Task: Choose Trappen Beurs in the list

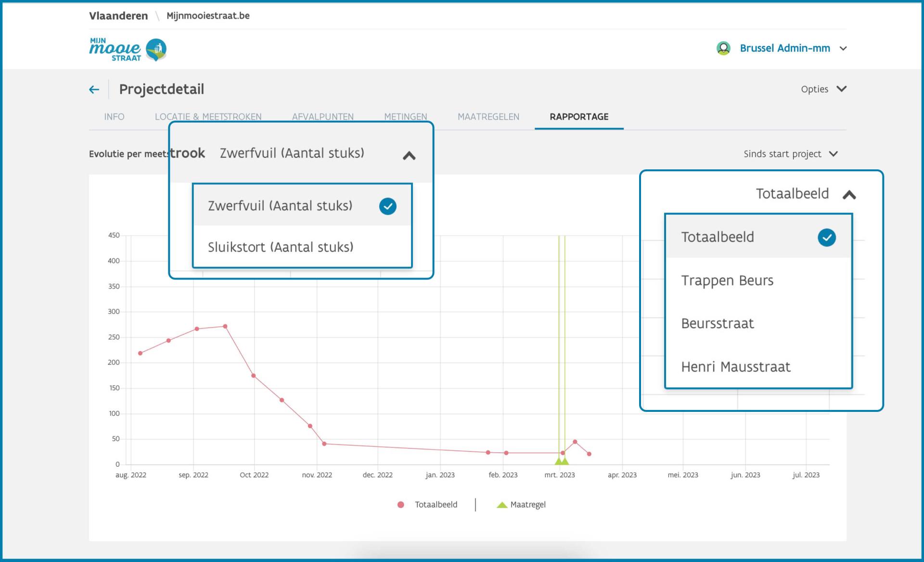Action: (758, 280)
